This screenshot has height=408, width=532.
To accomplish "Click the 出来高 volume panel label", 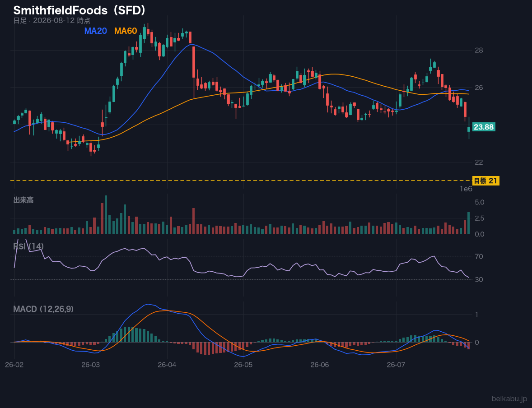I will click(23, 200).
